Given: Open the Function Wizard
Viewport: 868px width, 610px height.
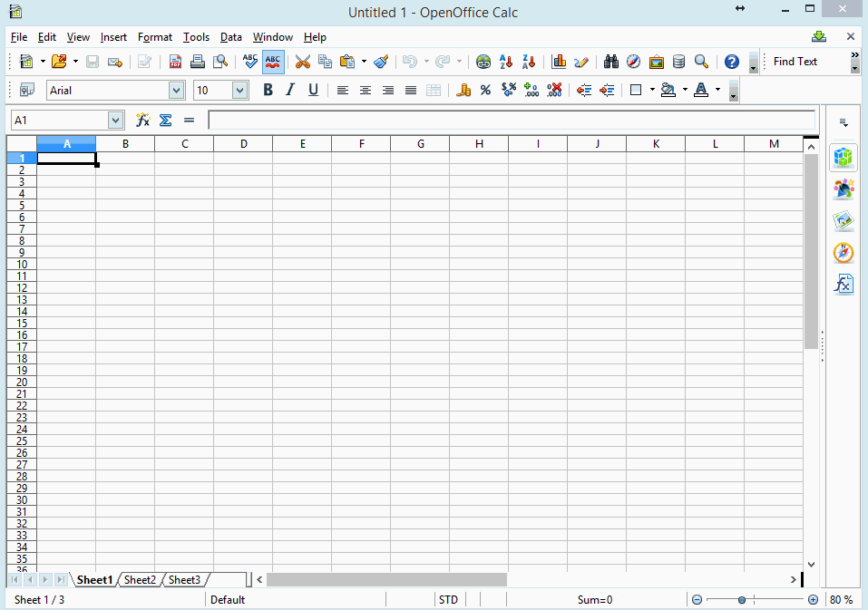Looking at the screenshot, I should pos(142,120).
